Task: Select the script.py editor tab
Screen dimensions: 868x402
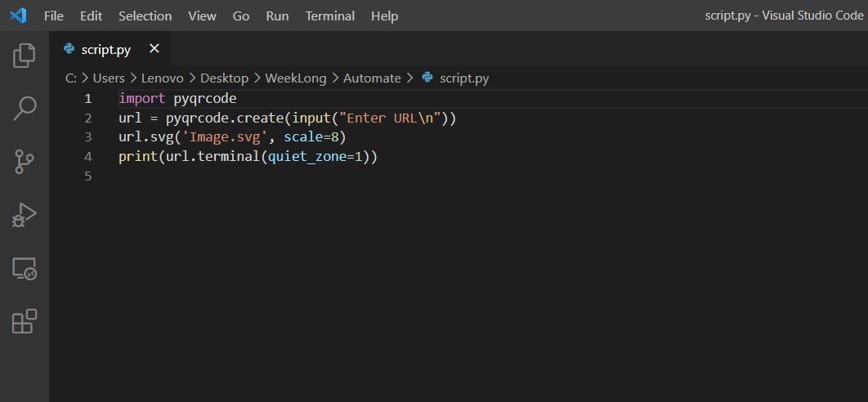Action: pyautogui.click(x=106, y=50)
